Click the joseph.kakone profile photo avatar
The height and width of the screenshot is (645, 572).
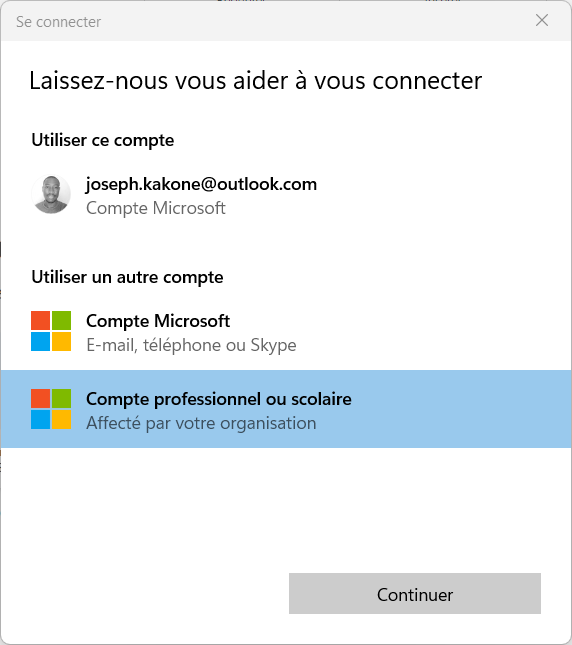pos(51,195)
